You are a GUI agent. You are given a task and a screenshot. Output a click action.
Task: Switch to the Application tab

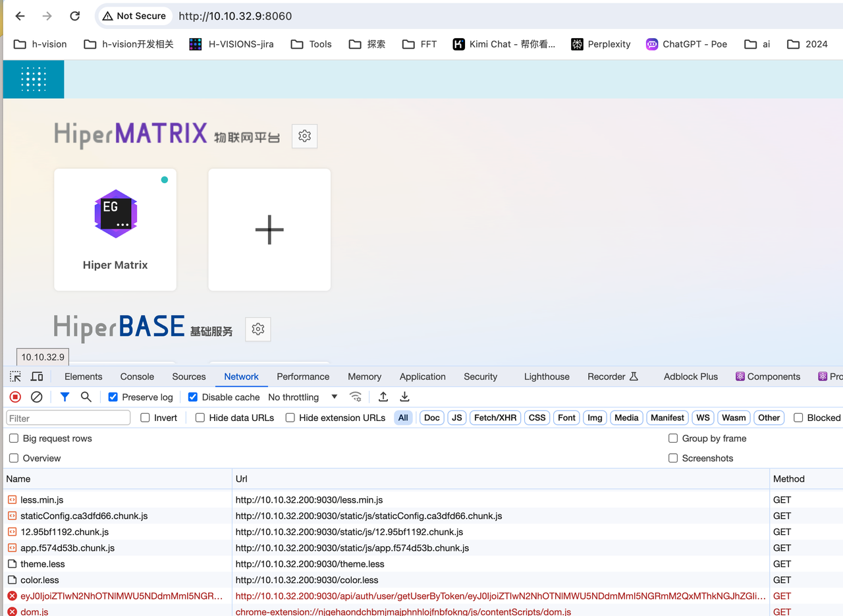coord(422,377)
